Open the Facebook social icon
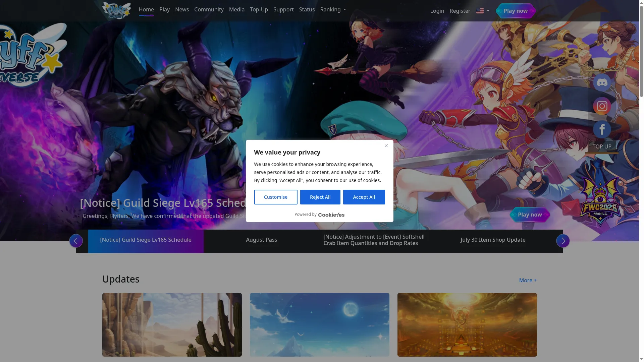 (x=602, y=129)
